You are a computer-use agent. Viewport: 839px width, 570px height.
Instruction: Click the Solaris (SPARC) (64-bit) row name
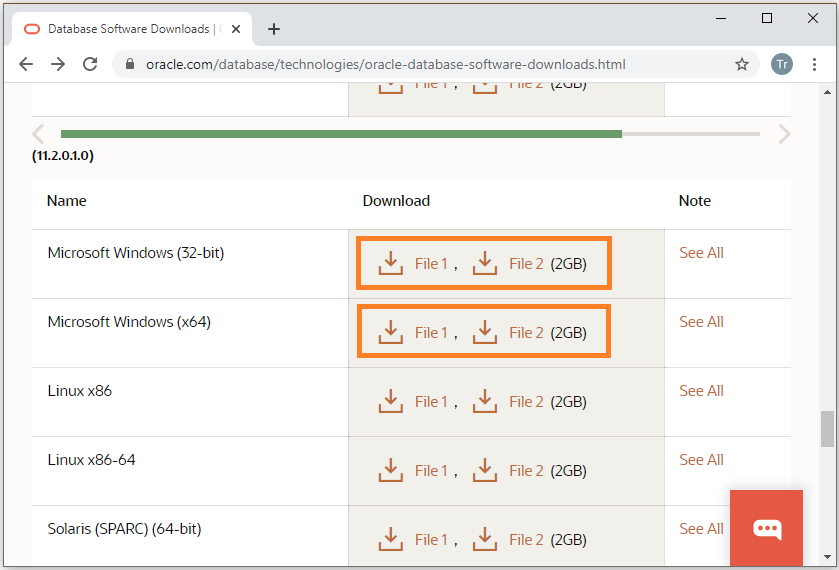click(x=124, y=529)
